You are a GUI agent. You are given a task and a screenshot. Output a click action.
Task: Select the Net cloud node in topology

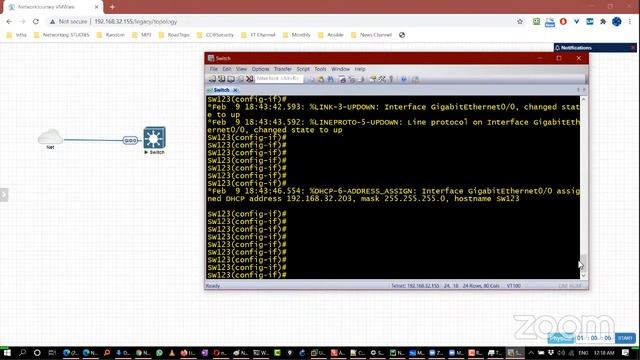point(50,137)
